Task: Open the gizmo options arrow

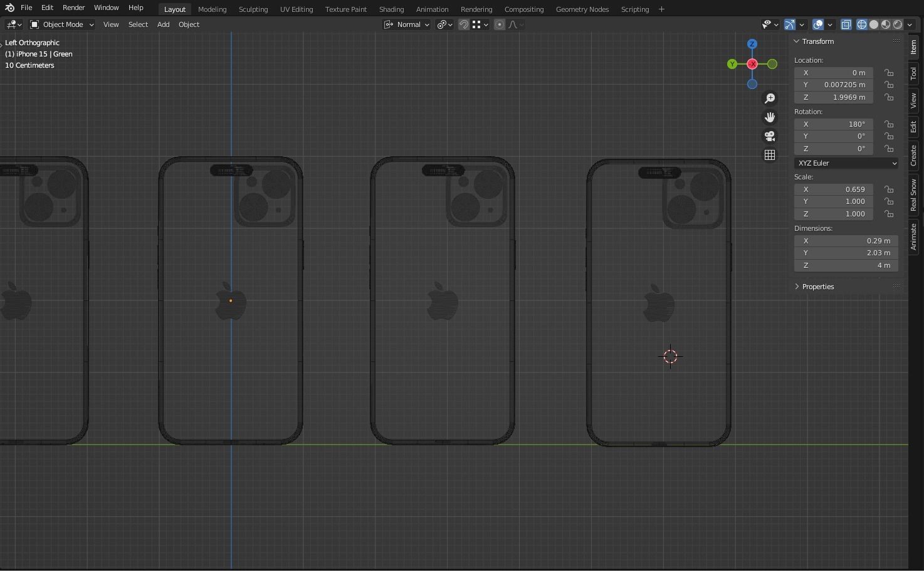Action: [802, 24]
